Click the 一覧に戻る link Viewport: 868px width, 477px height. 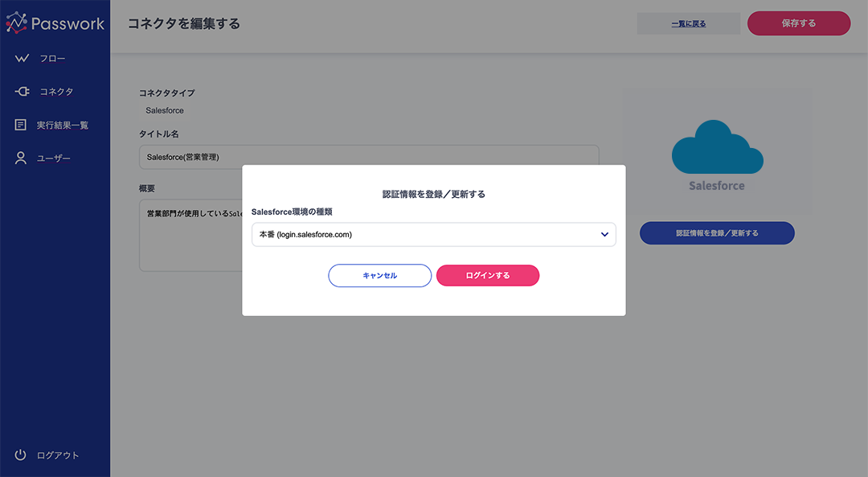[689, 24]
